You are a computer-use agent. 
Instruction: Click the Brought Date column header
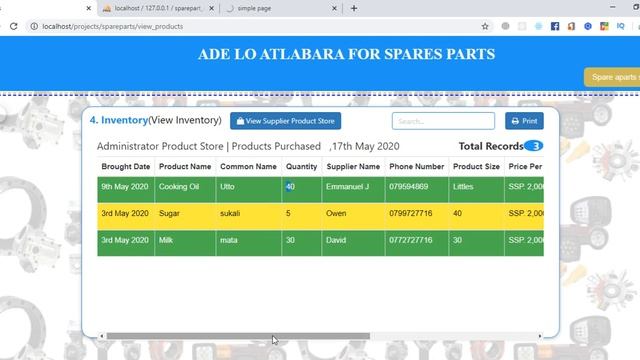click(126, 167)
